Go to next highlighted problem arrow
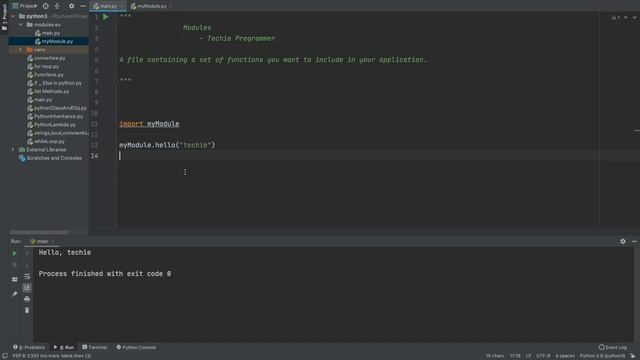 point(634,18)
